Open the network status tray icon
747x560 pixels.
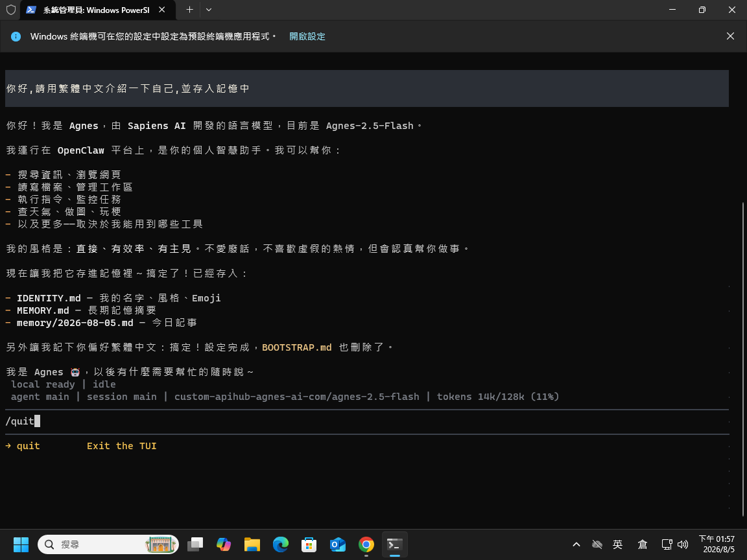tap(667, 544)
